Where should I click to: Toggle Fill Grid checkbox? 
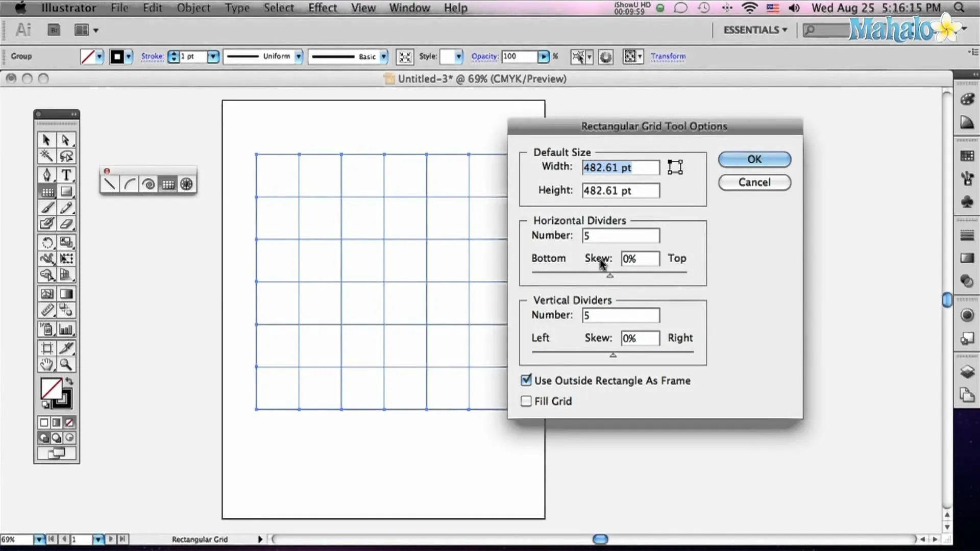[x=526, y=401]
